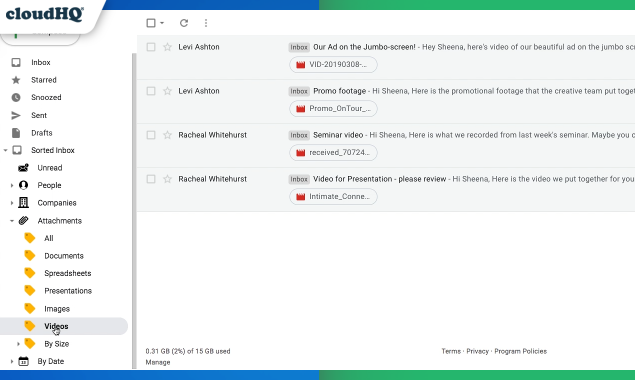Go to the Drafts folder
This screenshot has height=380, width=635.
[x=42, y=133]
